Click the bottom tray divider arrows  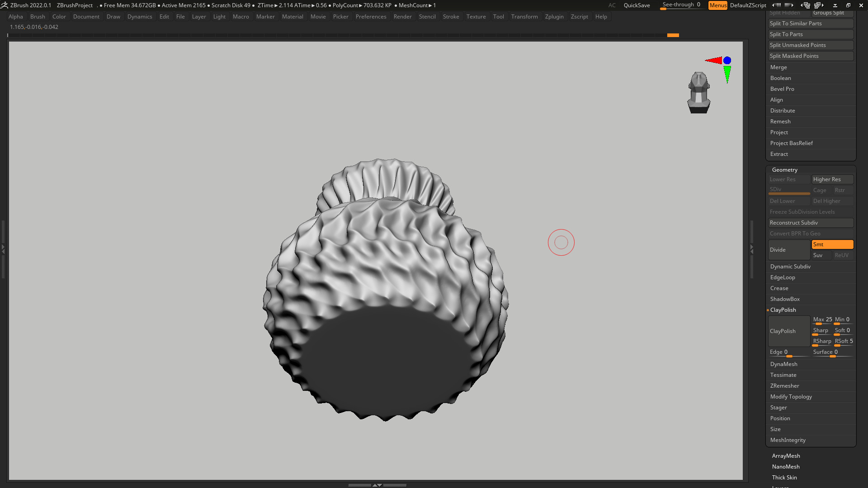[377, 485]
